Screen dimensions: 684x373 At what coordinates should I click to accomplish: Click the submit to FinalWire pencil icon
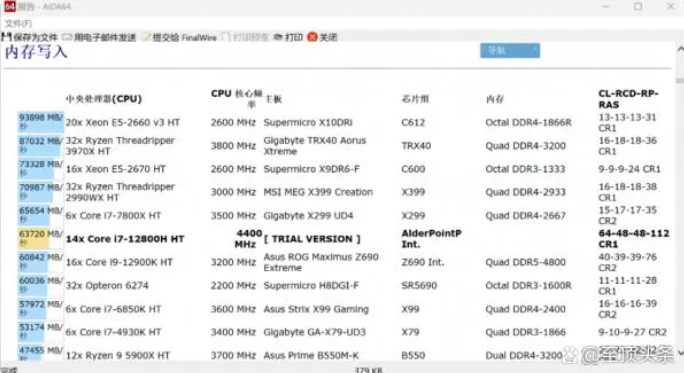(x=146, y=38)
